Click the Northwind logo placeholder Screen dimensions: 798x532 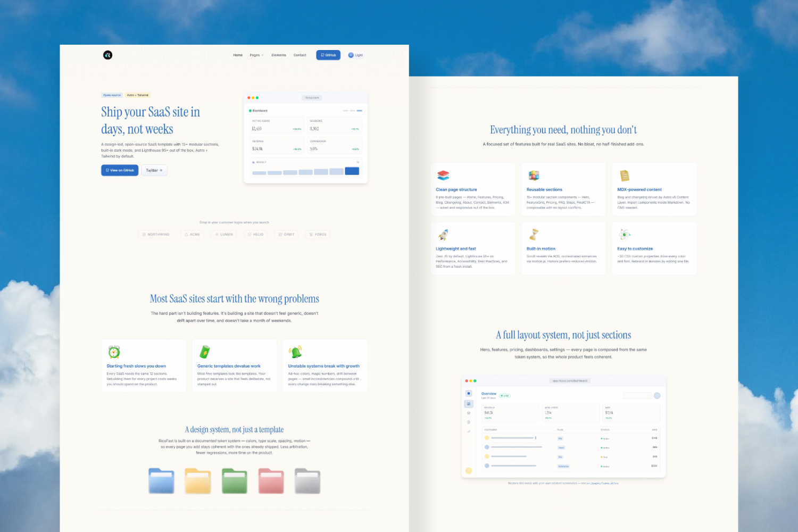156,234
